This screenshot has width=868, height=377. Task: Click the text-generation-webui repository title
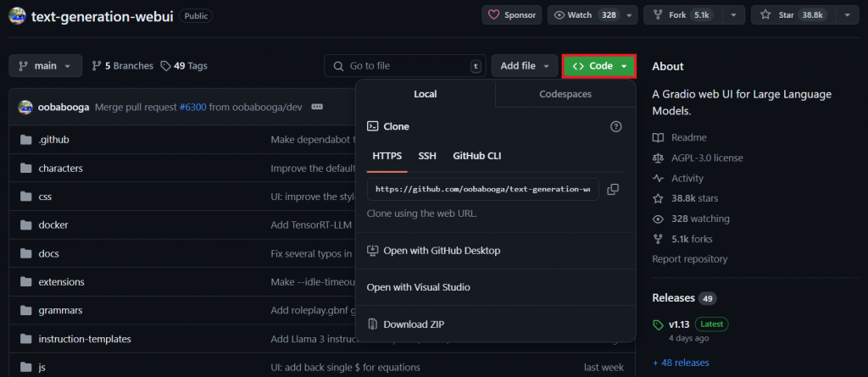point(103,15)
